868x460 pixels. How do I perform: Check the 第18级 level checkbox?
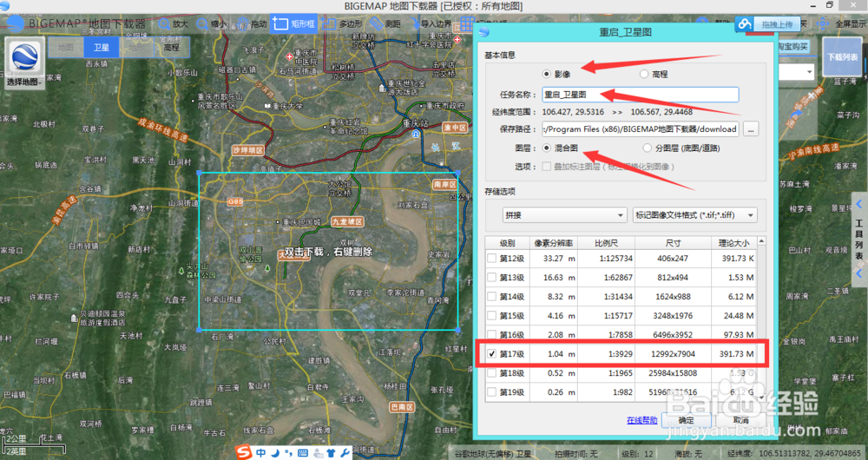tap(491, 373)
